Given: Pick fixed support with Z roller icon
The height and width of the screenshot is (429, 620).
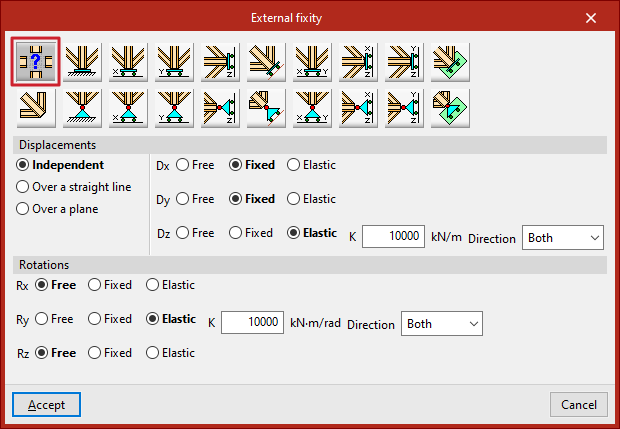Looking at the screenshot, I should click(220, 62).
